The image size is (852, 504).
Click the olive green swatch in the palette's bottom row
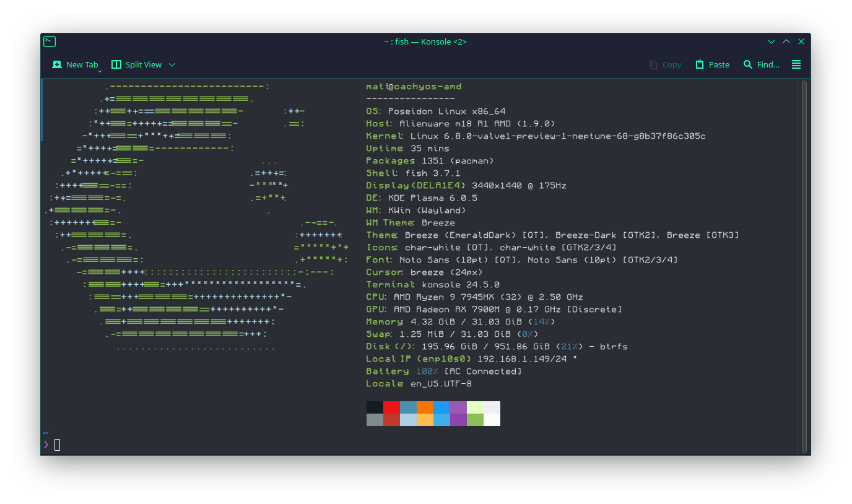475,420
